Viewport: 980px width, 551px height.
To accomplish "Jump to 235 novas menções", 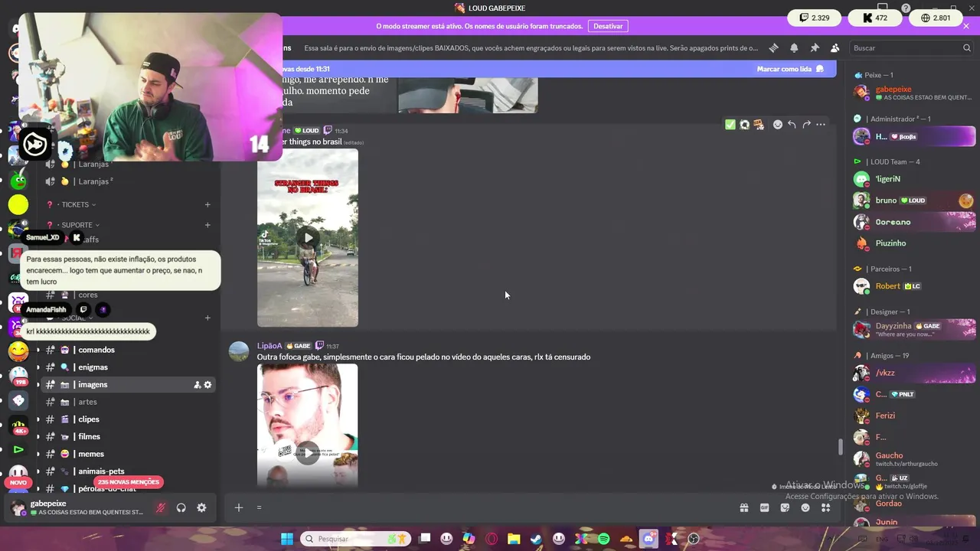I will point(129,482).
